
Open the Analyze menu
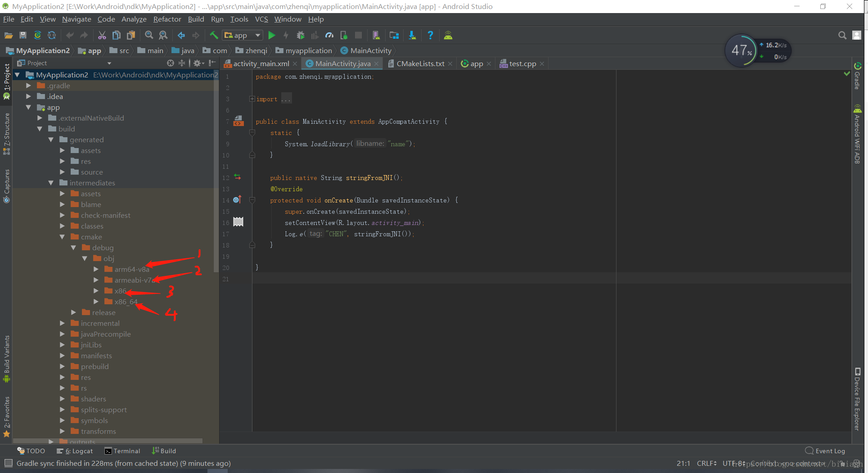134,19
